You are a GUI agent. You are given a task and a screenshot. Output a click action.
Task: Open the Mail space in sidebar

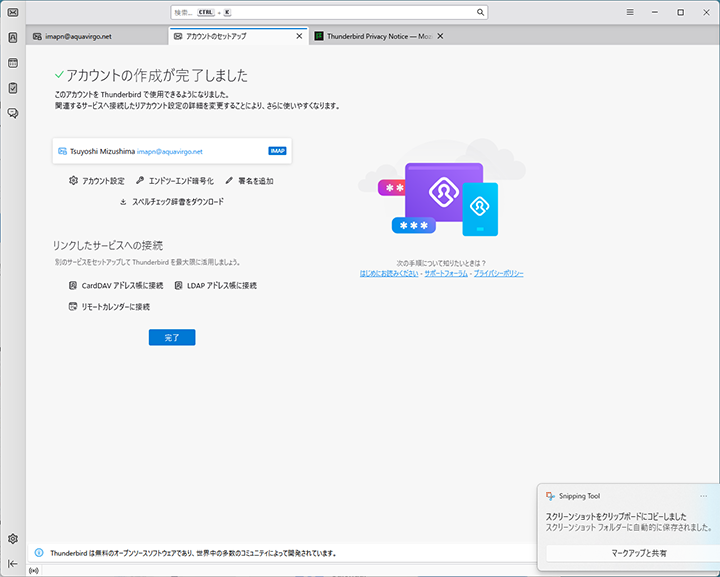(13, 13)
